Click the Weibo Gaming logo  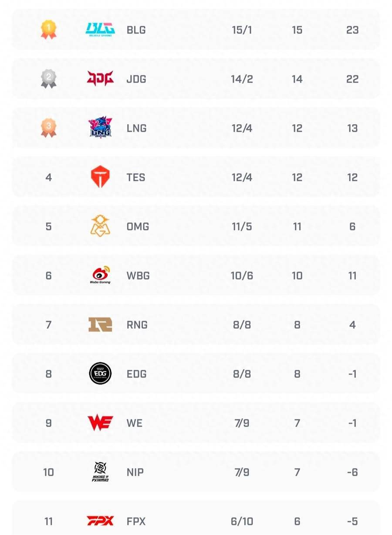coord(101,275)
